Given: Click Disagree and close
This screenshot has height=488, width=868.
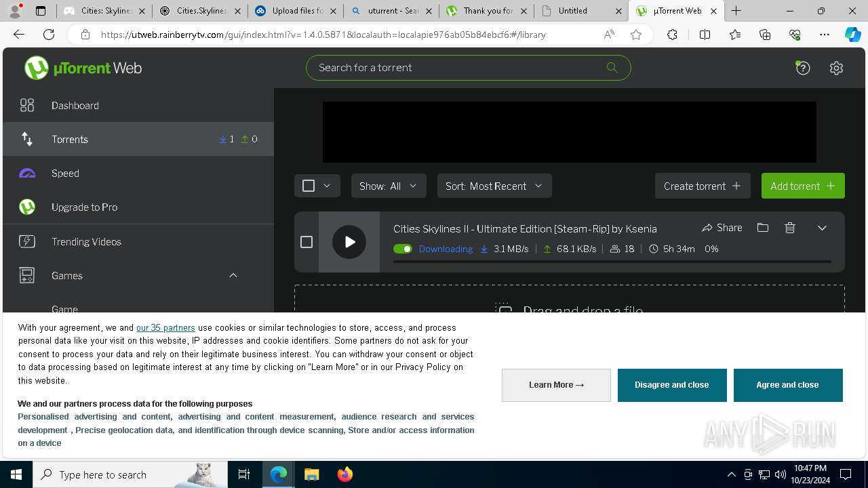Looking at the screenshot, I should click(672, 385).
